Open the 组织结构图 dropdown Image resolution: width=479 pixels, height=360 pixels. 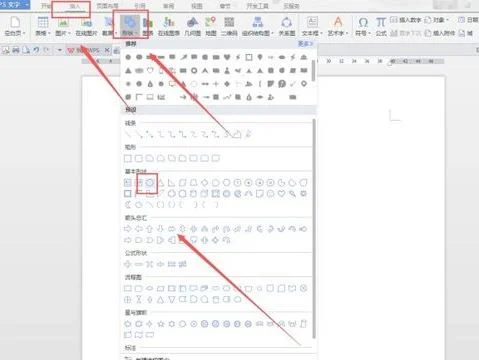pos(258,26)
